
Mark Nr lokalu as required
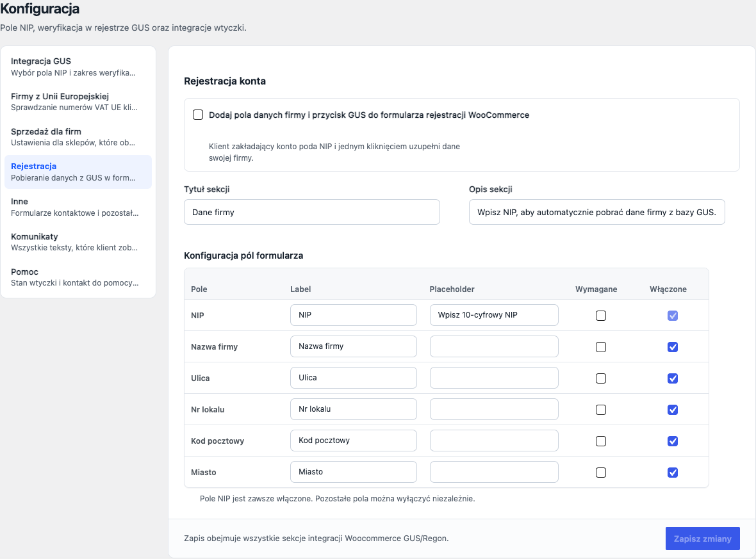(x=601, y=410)
